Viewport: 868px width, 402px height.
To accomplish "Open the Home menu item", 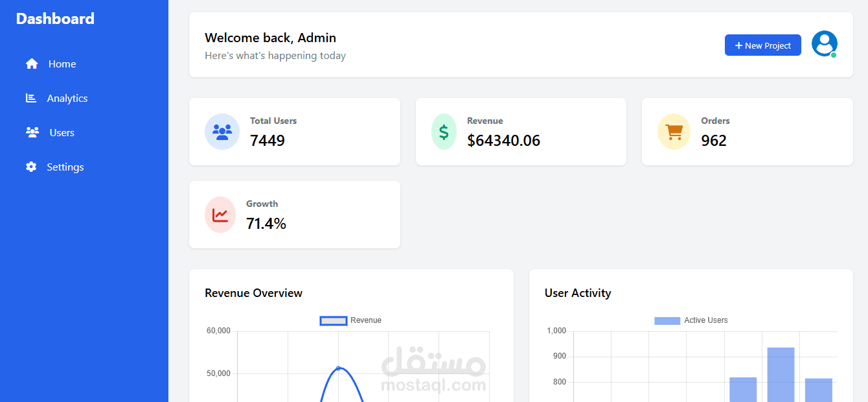I will coord(62,64).
